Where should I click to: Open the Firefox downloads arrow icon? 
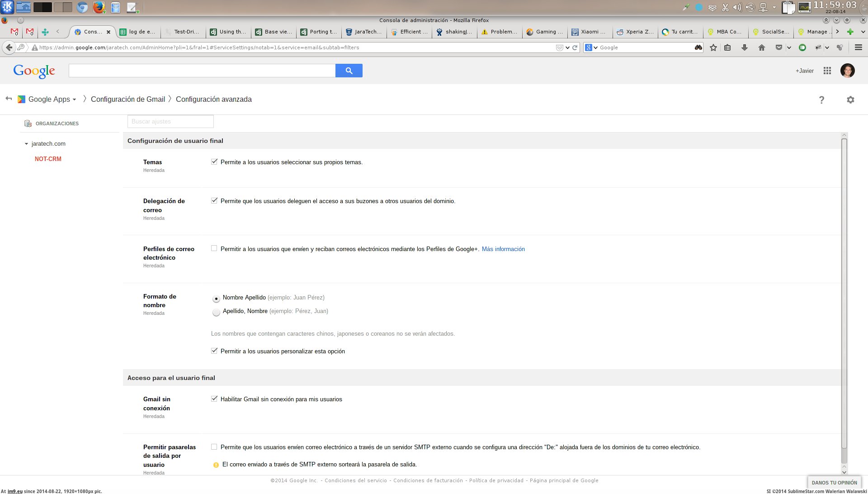click(744, 47)
